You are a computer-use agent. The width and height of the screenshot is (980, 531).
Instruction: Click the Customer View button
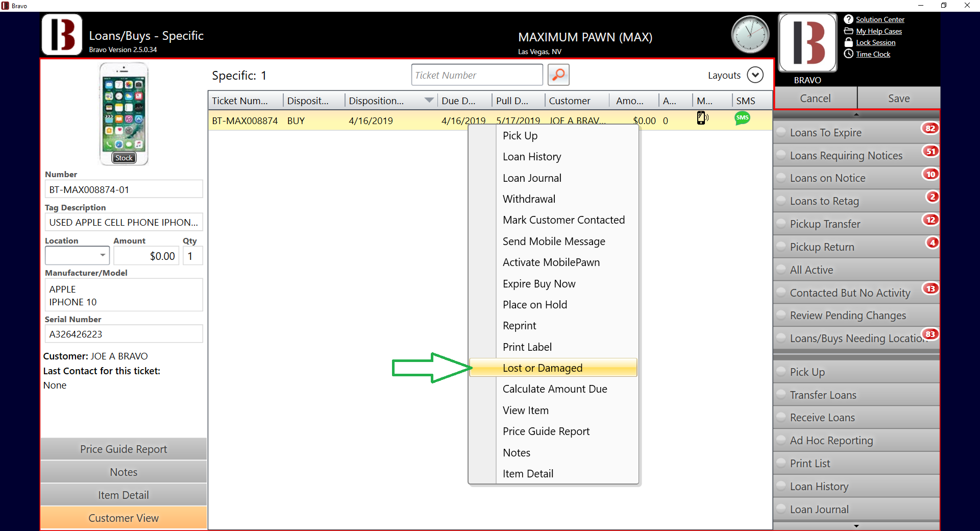(x=124, y=518)
